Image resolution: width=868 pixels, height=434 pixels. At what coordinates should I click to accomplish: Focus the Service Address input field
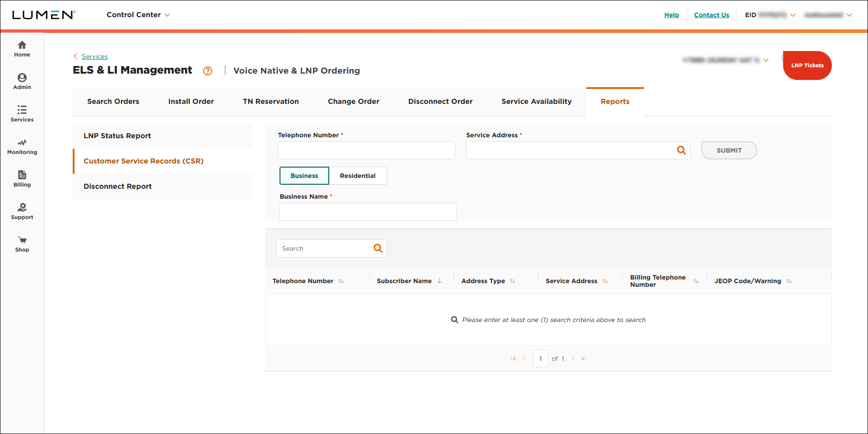[578, 150]
